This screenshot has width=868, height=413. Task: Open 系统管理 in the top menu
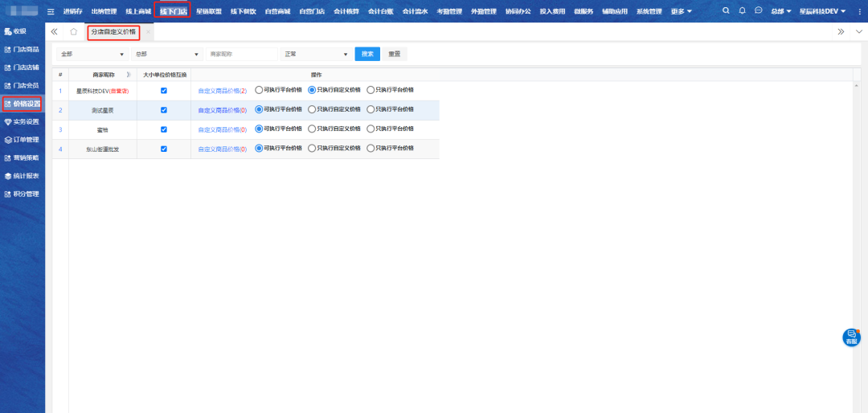pos(649,11)
